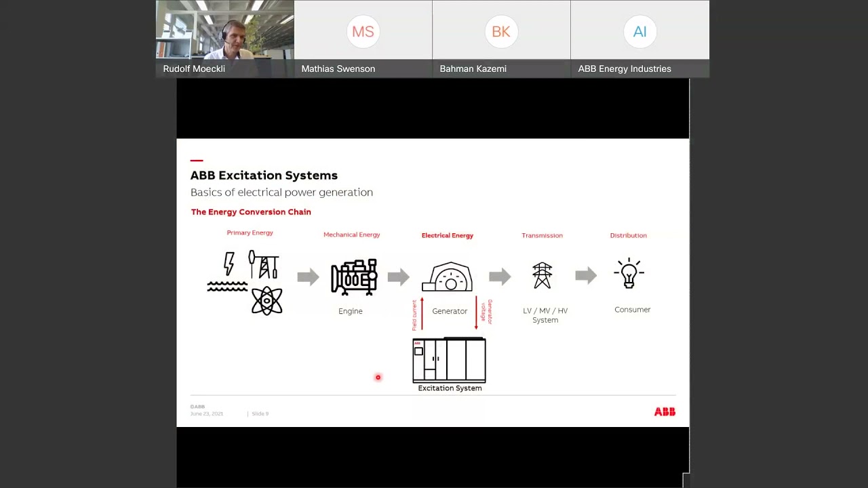Click Rudolf Moeckli's video thumbnail

pyautogui.click(x=225, y=39)
